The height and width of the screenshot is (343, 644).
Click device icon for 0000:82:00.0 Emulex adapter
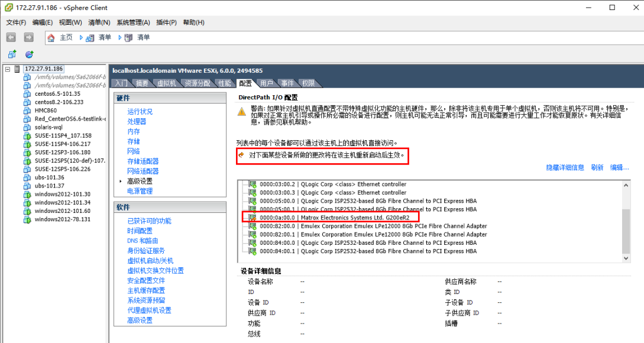coord(252,226)
